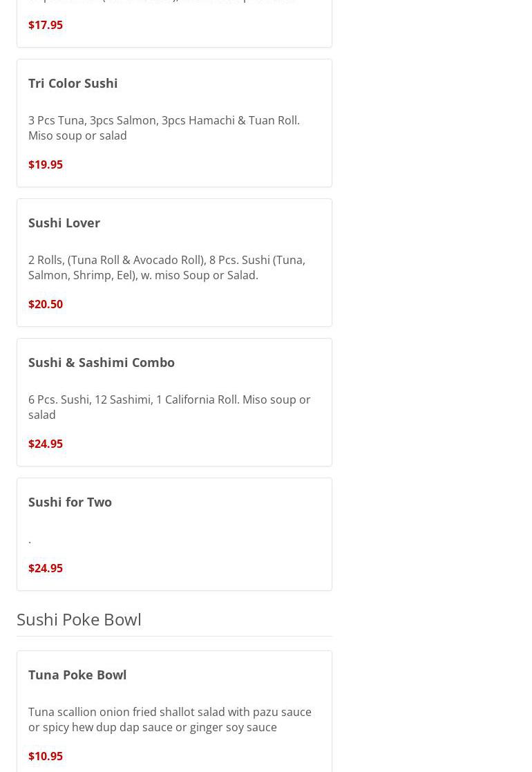Open the Sushi & Sashimi Combo title
532x772 pixels.
tap(102, 362)
